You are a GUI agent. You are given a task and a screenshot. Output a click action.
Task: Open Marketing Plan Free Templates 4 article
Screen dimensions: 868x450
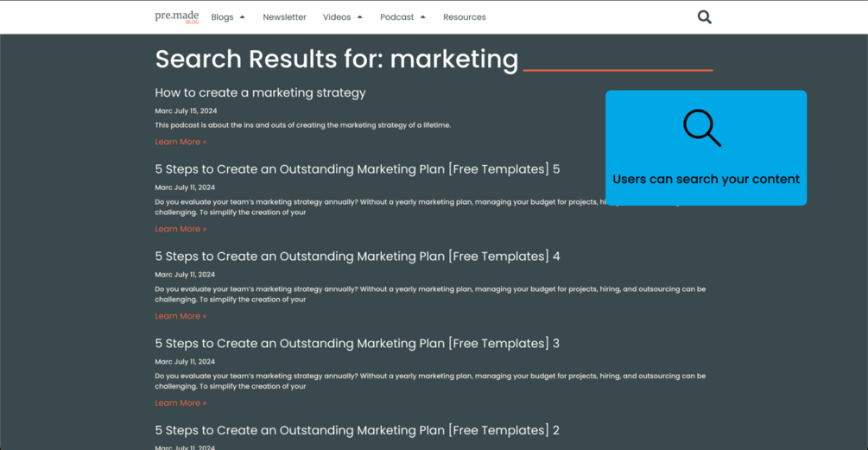point(357,257)
